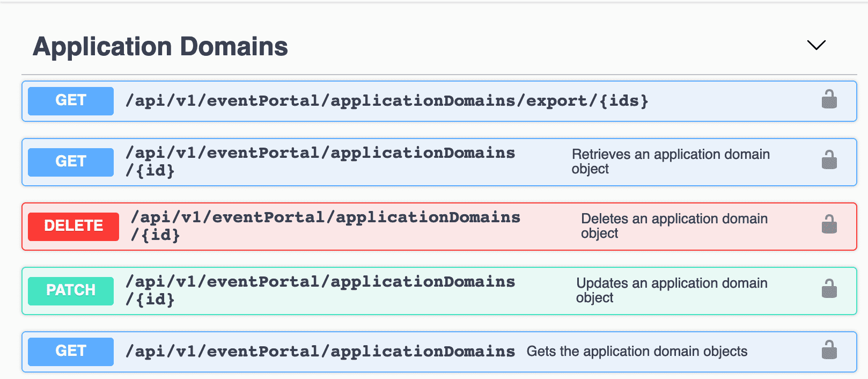The image size is (868, 379).
Task: Click the lock icon on the PATCH endpoint
Action: click(x=829, y=289)
